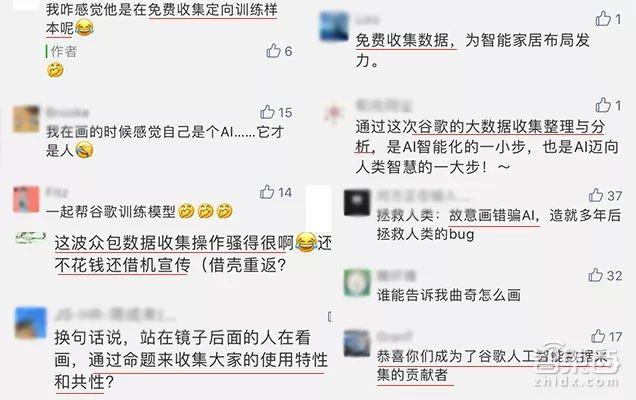Viewport: 636px width, 400px height.
Task: Tap thumbs-up showing 17 likes
Action: pos(598,336)
